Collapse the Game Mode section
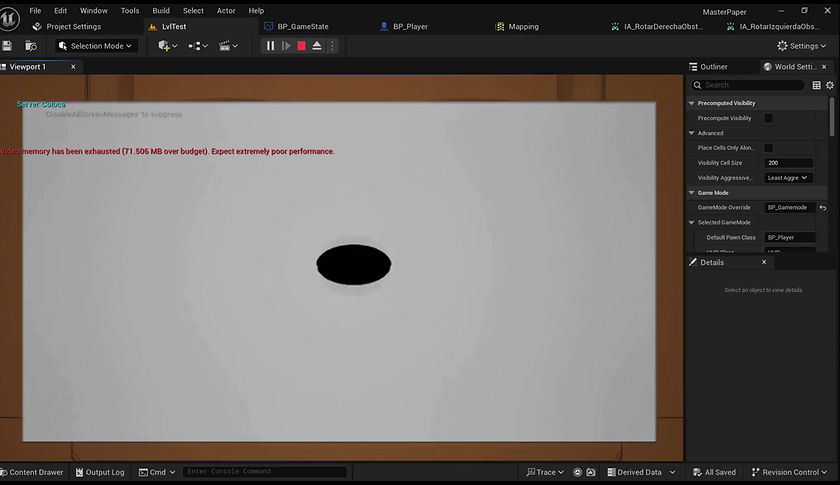Screen dimensions: 840x485 pyautogui.click(x=692, y=193)
